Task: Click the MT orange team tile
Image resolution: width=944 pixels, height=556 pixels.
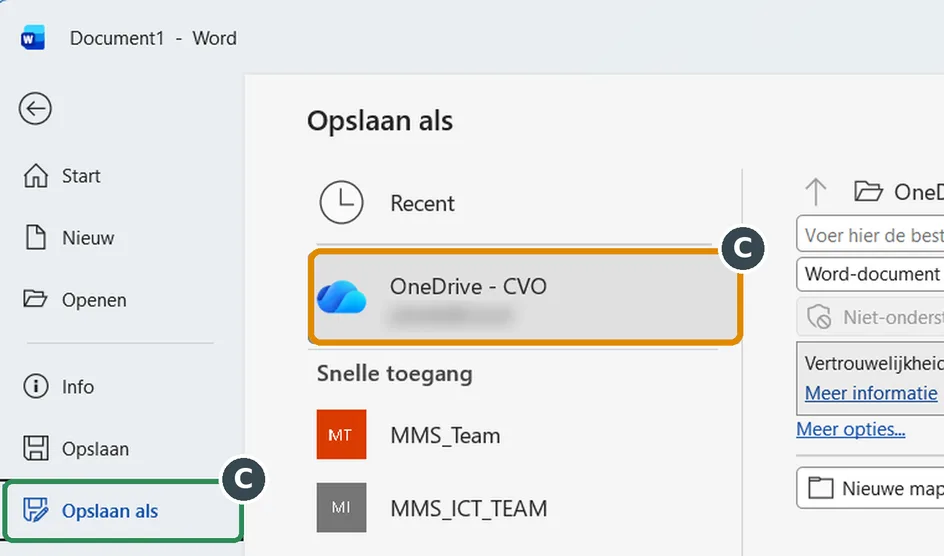Action: click(x=341, y=434)
